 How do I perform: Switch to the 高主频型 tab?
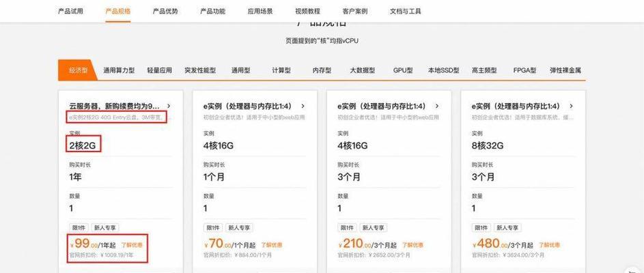484,70
